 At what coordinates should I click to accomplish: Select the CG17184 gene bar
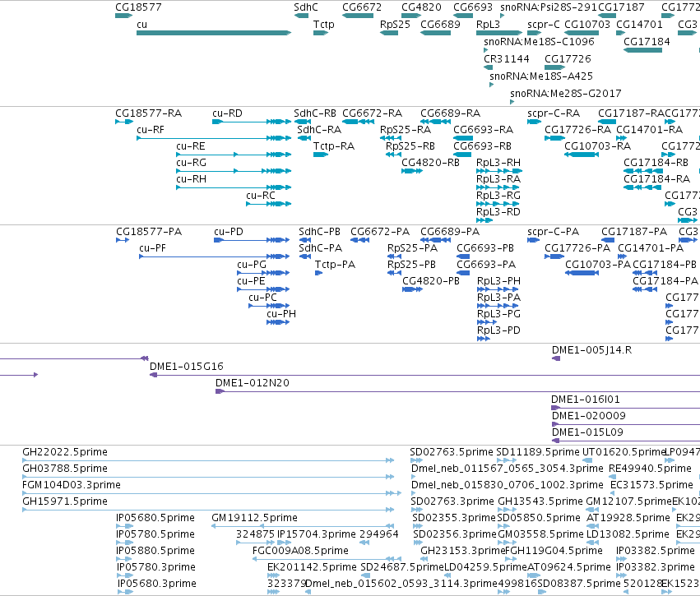coord(643,50)
